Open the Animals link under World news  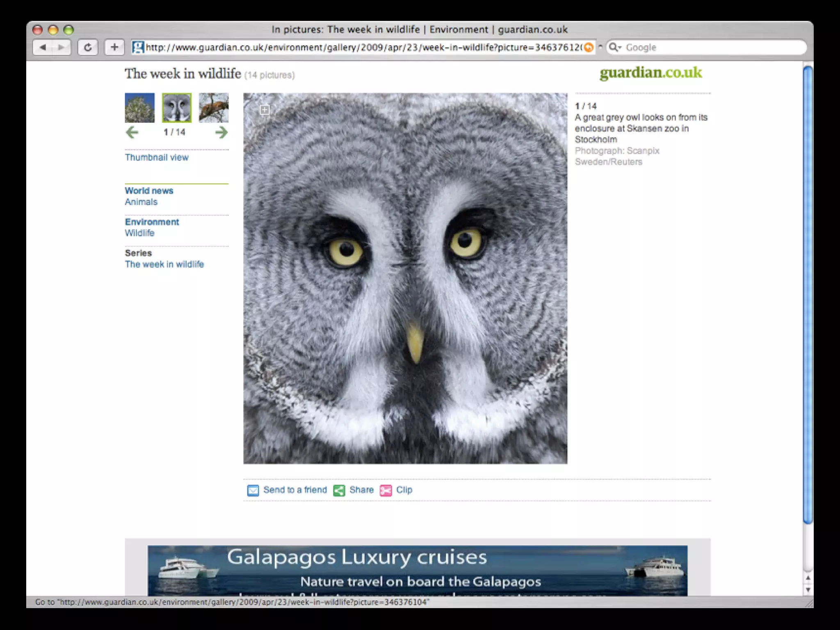(x=141, y=202)
